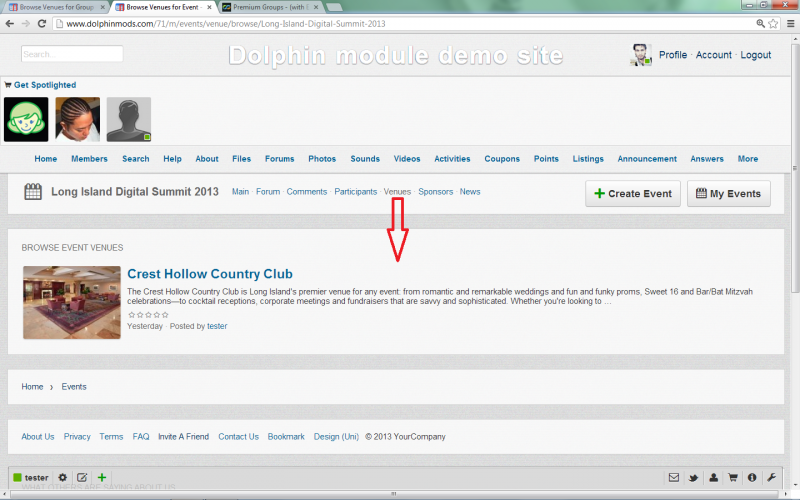This screenshot has width=800, height=500.
Task: Click the My Events button
Action: tap(729, 193)
